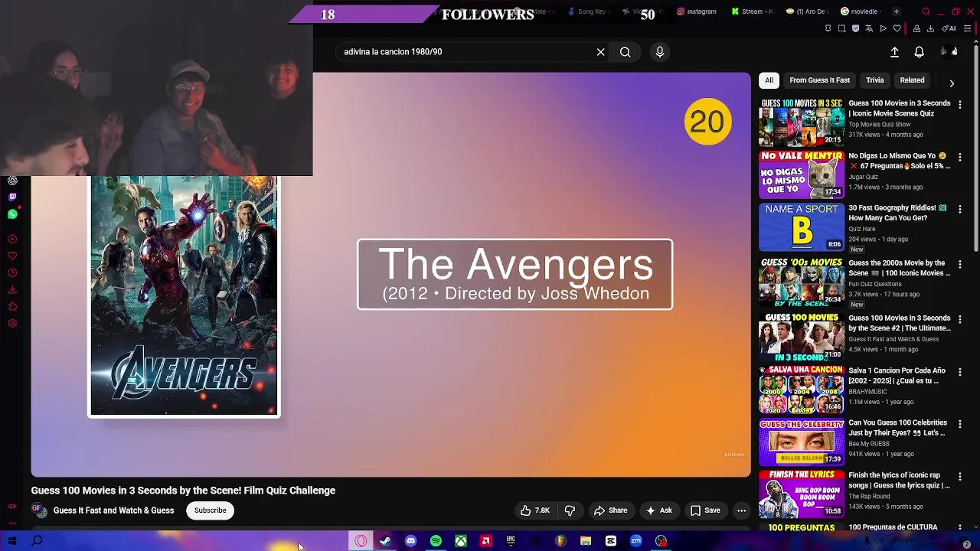980x551 pixels.
Task: Open options for Guess the 2000s Movie video
Action: pyautogui.click(x=960, y=264)
